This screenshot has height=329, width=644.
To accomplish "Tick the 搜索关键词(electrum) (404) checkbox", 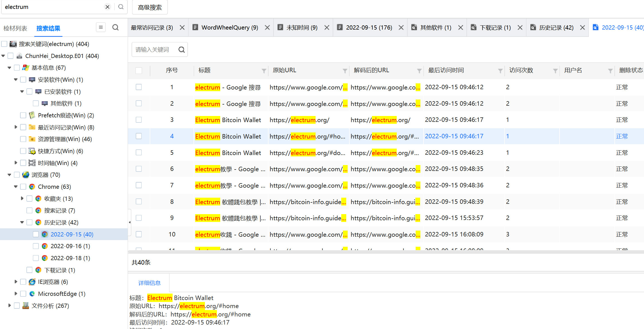I will 4,44.
